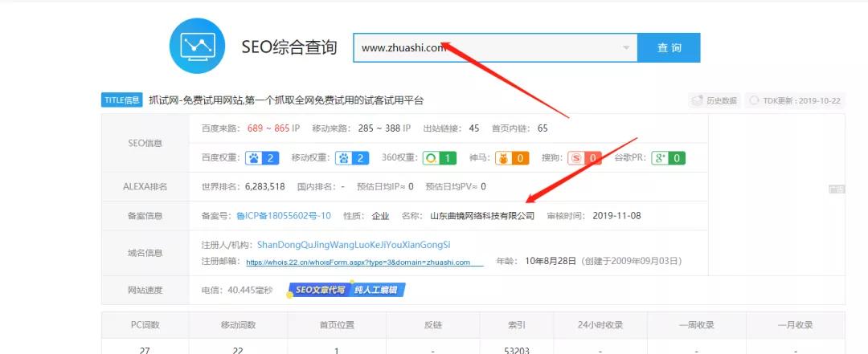Click the 广告 ad tag at right

pos(837,189)
